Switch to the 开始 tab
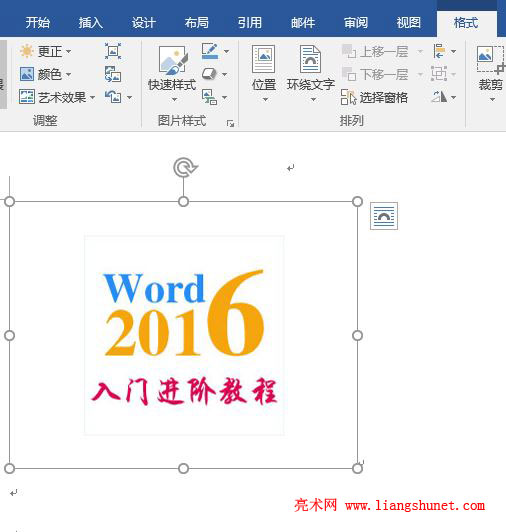Screen dimensions: 506x532 (x=38, y=23)
